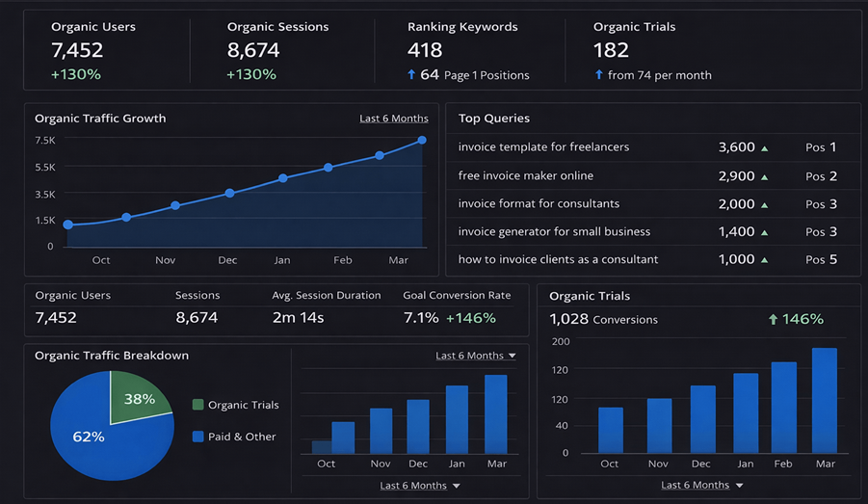
Task: Click green trend arrow next to 1,400
Action: coord(765,232)
